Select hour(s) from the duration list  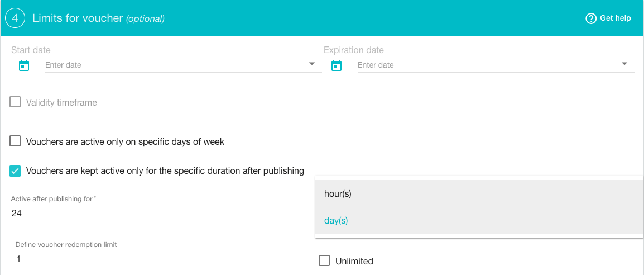pos(479,193)
